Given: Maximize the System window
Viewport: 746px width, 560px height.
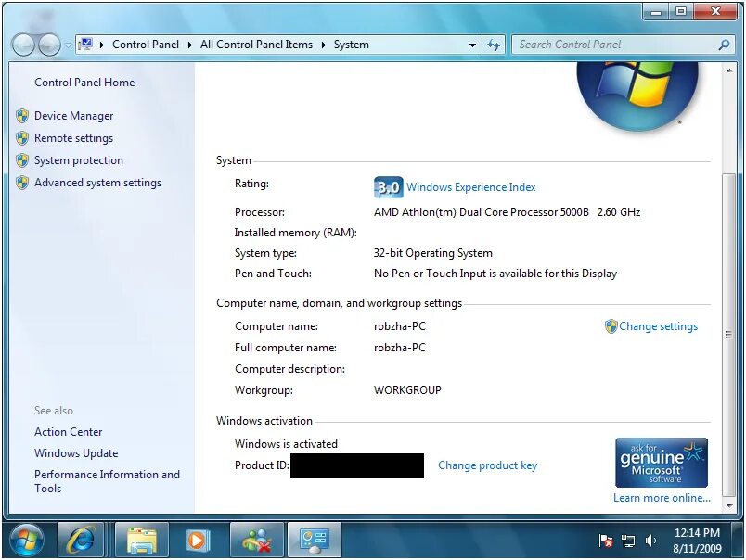Looking at the screenshot, I should click(x=681, y=11).
